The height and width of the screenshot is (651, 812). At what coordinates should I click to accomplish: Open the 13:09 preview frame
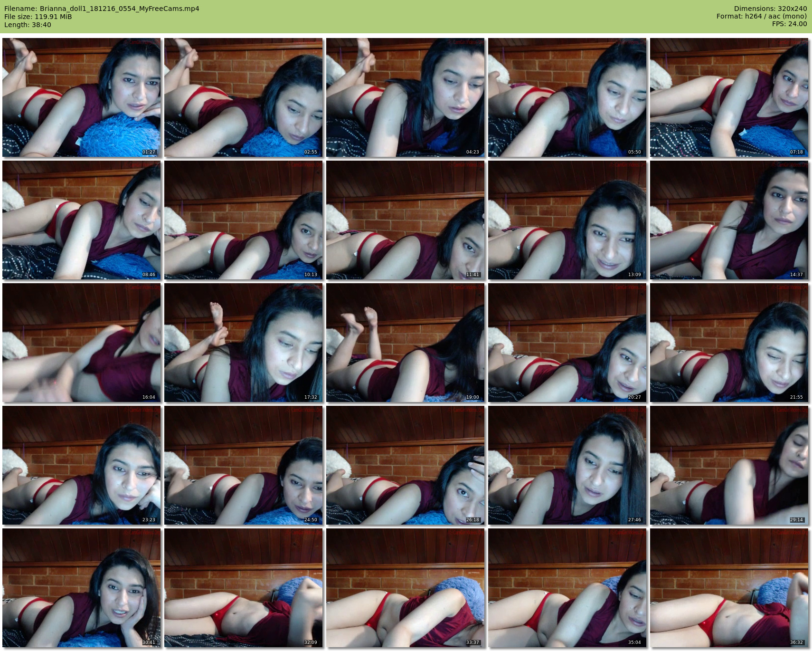pyautogui.click(x=567, y=220)
